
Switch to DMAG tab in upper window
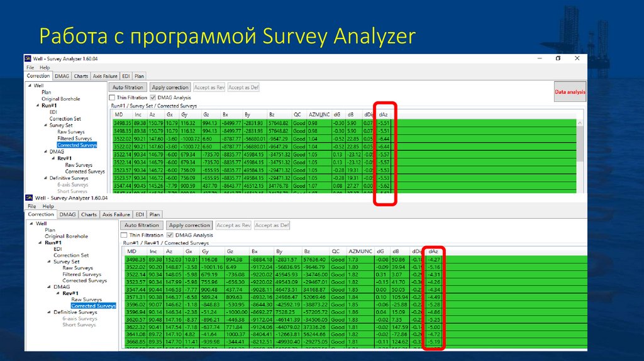point(62,76)
